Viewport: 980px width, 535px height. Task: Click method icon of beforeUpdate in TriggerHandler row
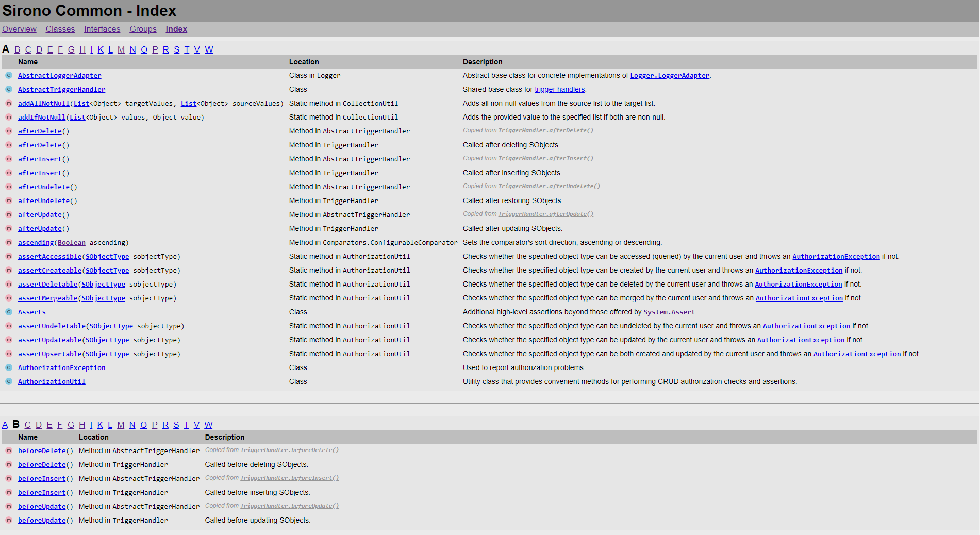9,520
